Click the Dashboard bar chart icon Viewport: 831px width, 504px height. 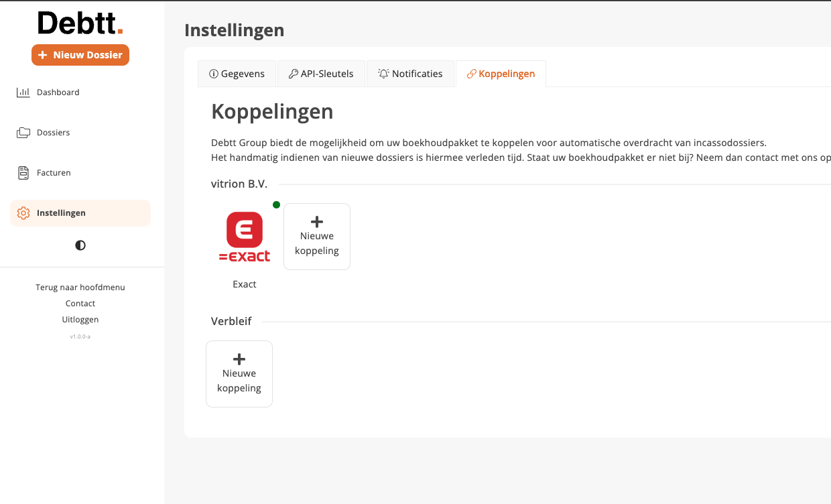click(23, 92)
